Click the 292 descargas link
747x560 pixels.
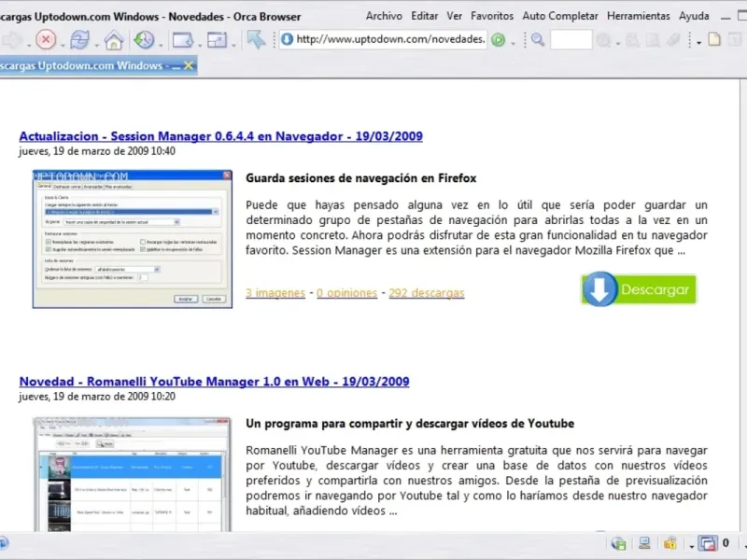pyautogui.click(x=427, y=293)
